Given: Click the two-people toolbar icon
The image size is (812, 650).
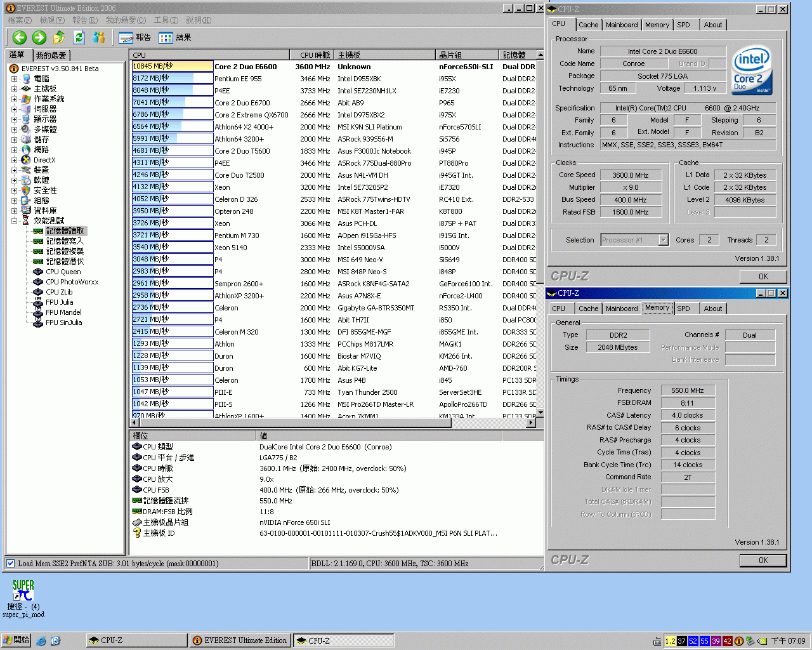Looking at the screenshot, I should pyautogui.click(x=99, y=37).
